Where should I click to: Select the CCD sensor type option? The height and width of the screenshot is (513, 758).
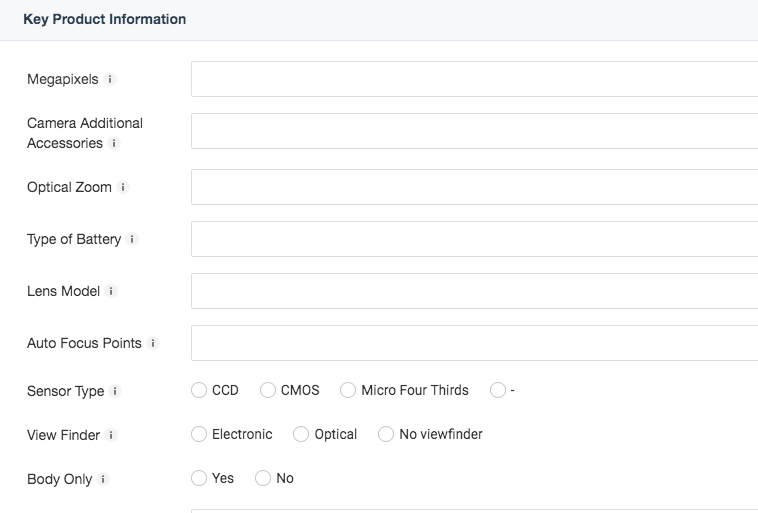(199, 391)
